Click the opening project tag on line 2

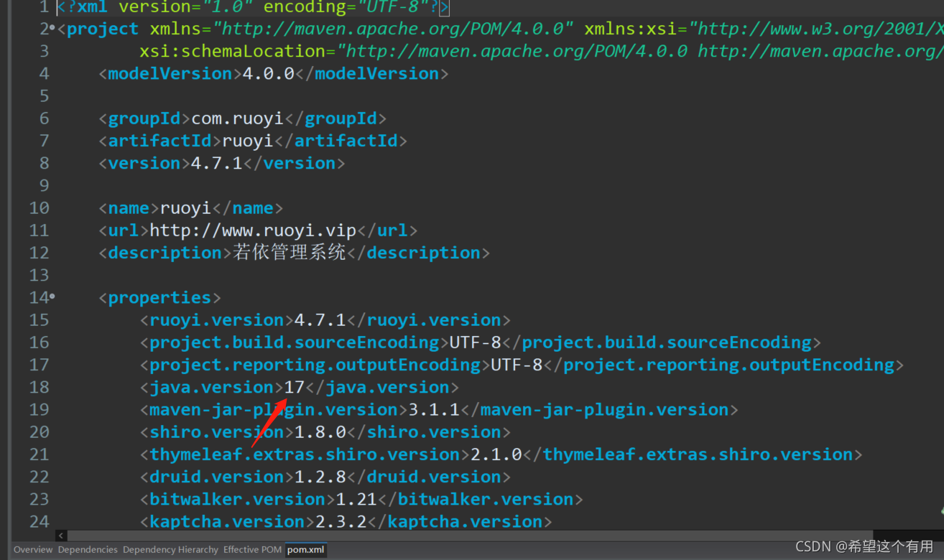[x=98, y=29]
